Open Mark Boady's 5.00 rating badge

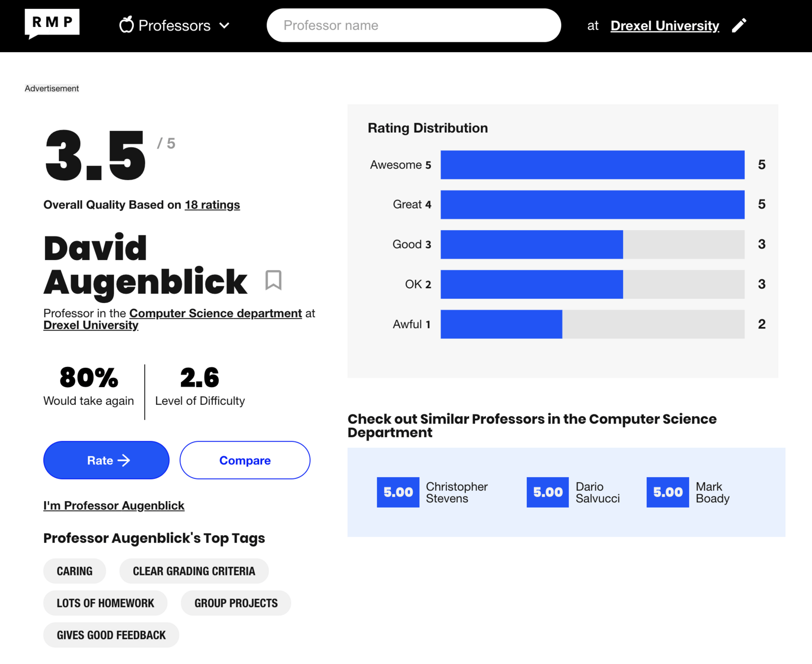click(667, 492)
